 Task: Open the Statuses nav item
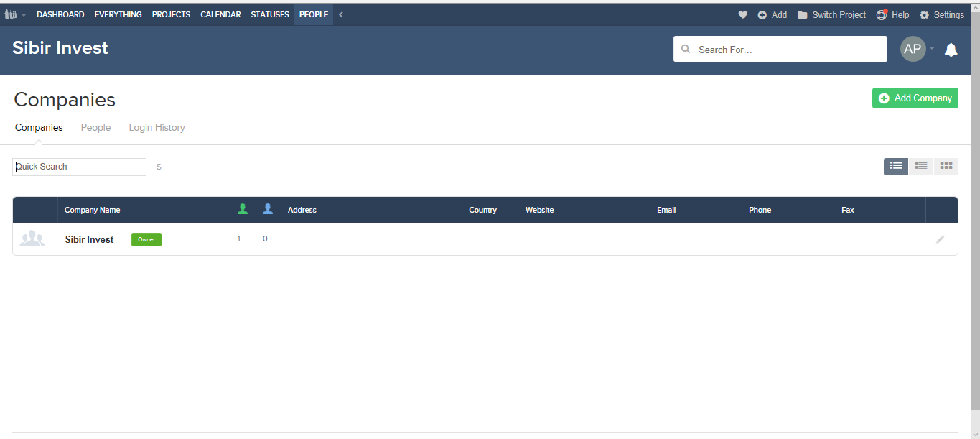point(270,14)
